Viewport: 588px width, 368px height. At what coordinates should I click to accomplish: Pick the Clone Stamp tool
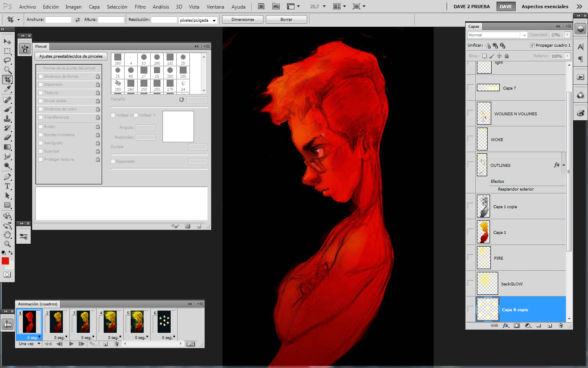click(x=7, y=119)
